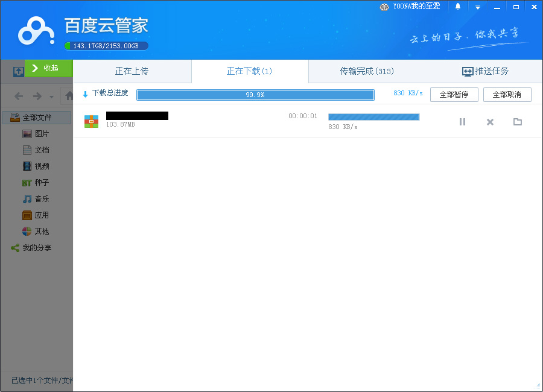Click the home icon in the navigation bar
The height and width of the screenshot is (392, 543).
(69, 95)
